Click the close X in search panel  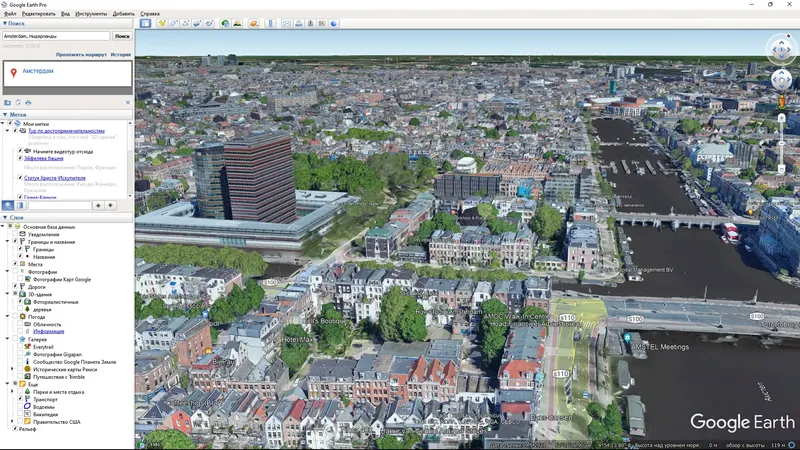pos(128,102)
